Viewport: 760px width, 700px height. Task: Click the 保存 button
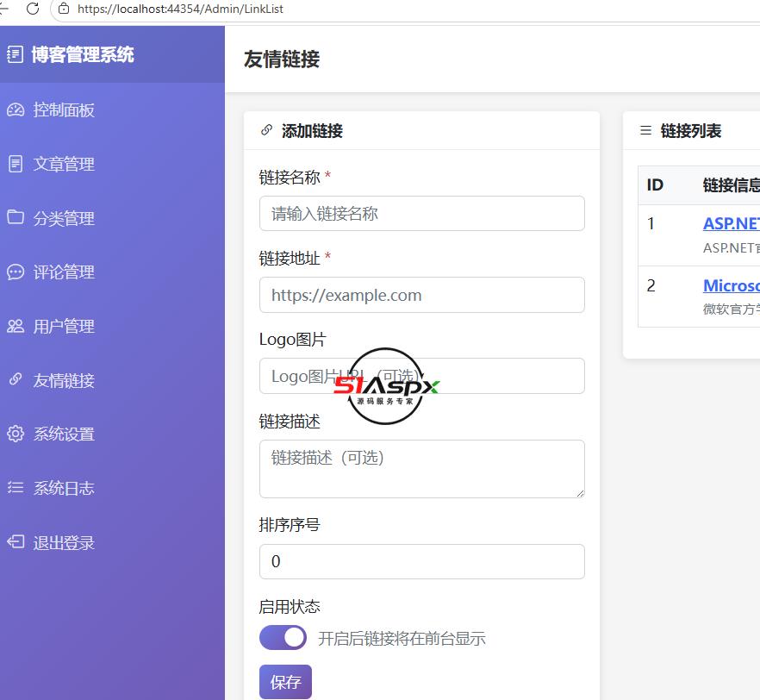click(x=285, y=682)
